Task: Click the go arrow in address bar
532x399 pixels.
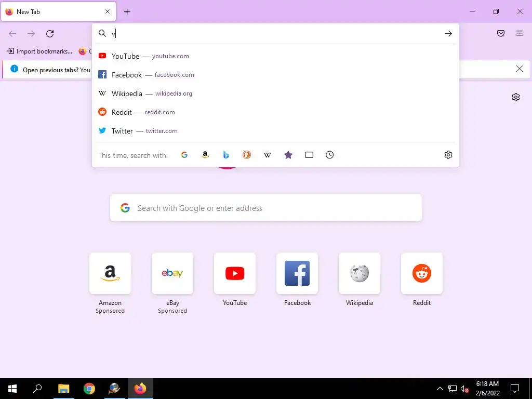Action: [448, 34]
